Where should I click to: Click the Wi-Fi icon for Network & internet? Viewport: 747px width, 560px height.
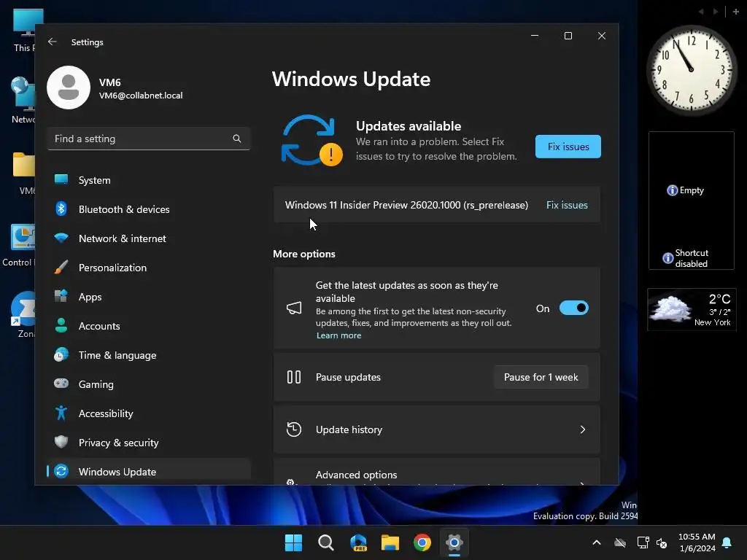(61, 238)
